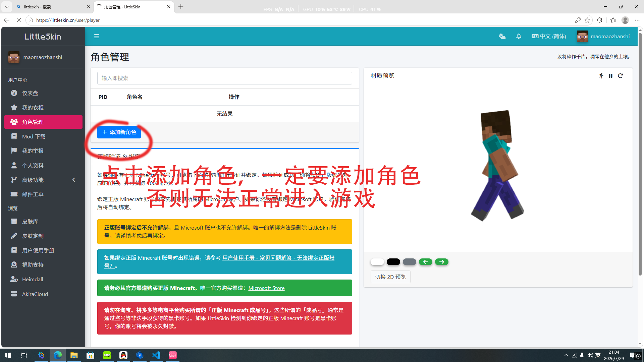Click the 角色名 column header

tap(135, 97)
